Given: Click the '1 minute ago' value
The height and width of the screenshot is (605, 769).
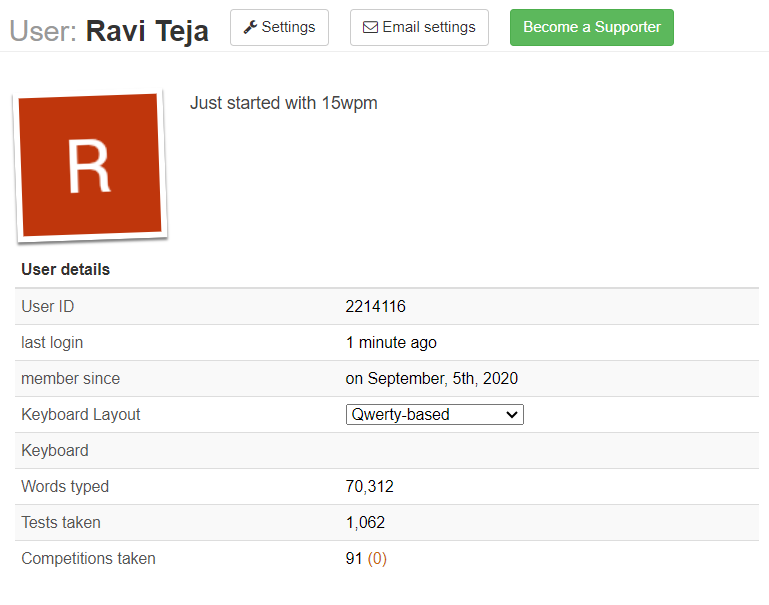Looking at the screenshot, I should click(391, 342).
